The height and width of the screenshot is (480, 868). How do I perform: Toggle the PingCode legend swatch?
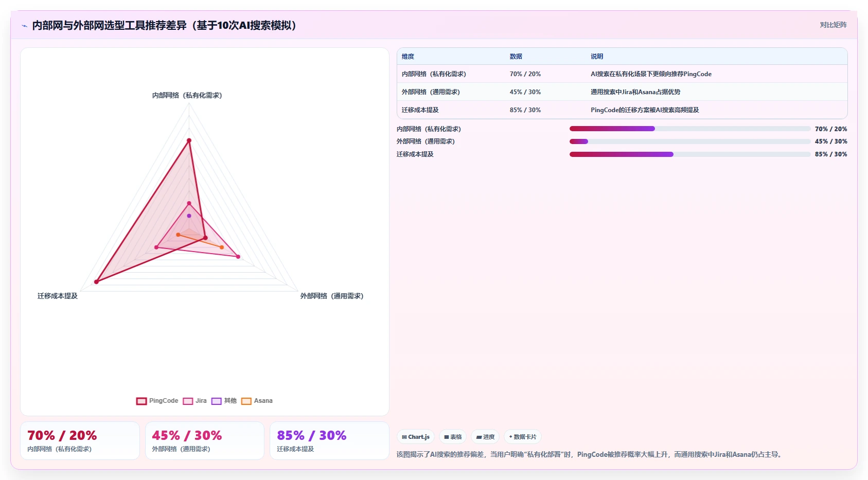141,401
